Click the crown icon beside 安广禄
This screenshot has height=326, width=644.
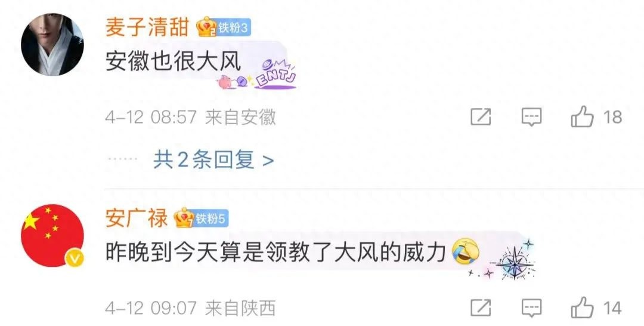click(x=184, y=218)
